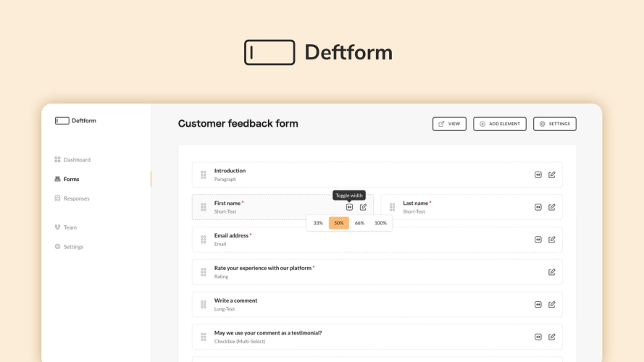
Task: Click the Long-Text type text
Action: [225, 309]
